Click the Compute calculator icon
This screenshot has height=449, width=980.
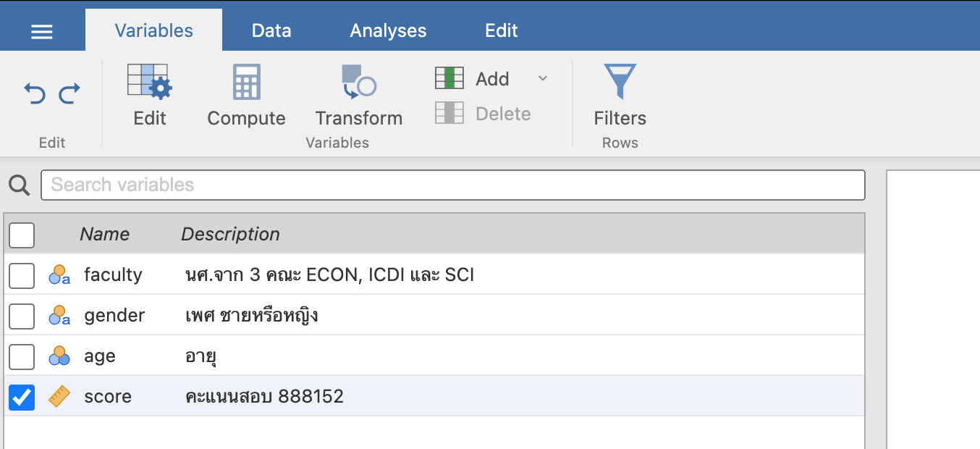[246, 81]
